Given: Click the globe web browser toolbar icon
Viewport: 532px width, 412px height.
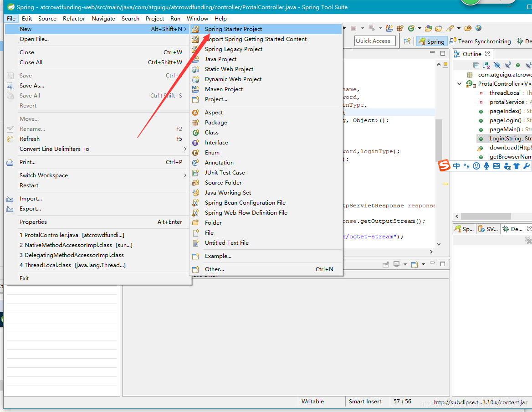Looking at the screenshot, I should pos(478,28).
